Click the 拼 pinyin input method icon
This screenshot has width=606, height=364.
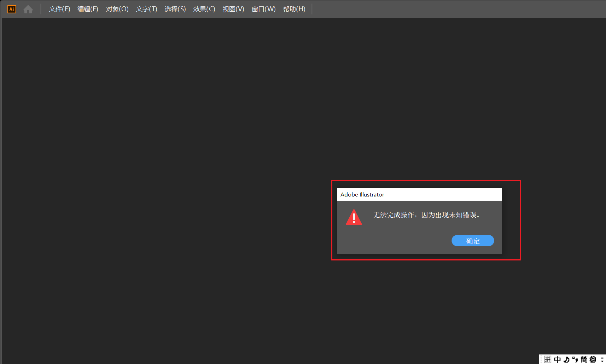548,359
